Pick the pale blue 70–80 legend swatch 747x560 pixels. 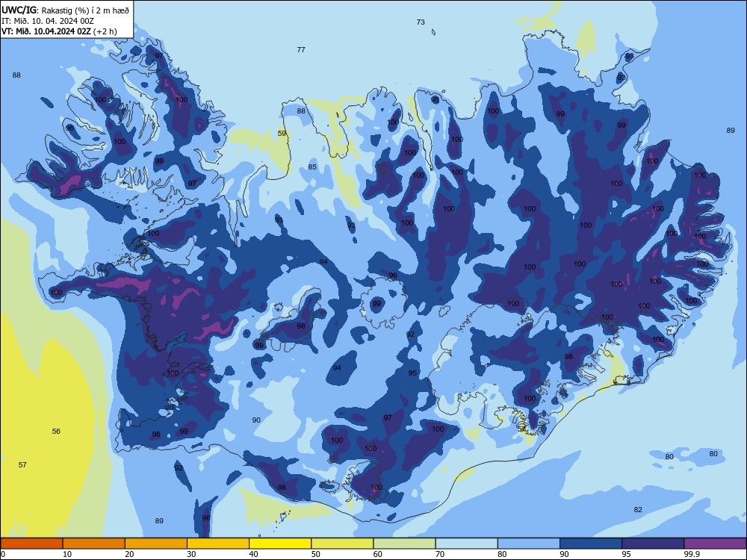(x=466, y=544)
